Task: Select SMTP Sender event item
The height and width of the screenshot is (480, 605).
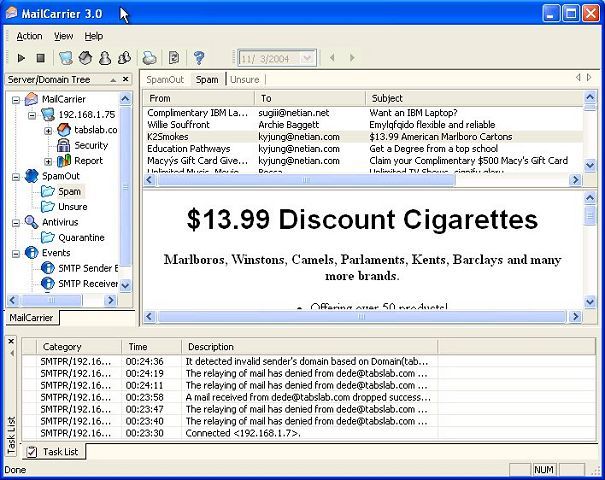Action: pos(88,268)
